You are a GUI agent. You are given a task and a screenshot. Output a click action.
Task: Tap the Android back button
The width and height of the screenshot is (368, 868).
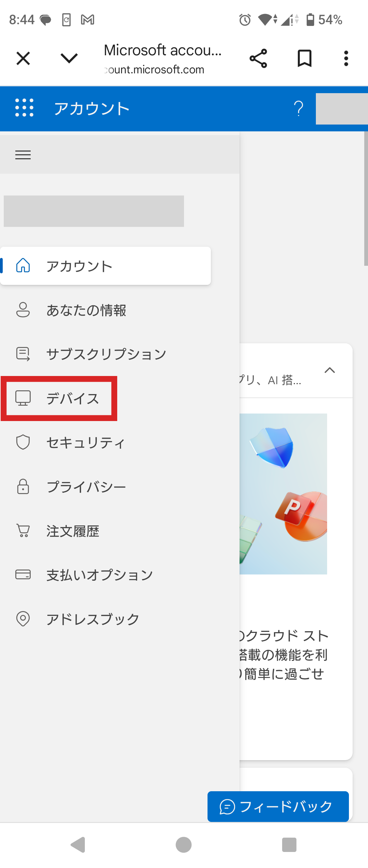coord(78,845)
